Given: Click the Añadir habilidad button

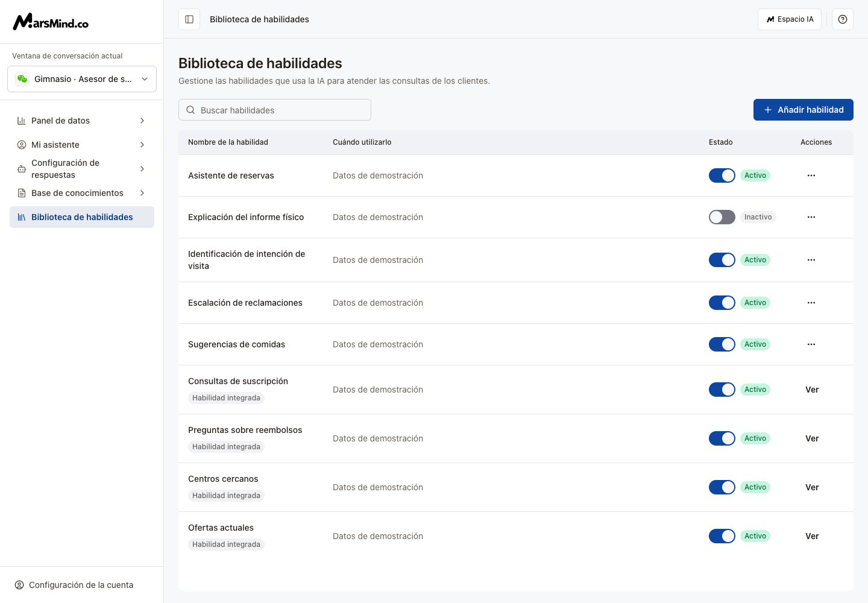Looking at the screenshot, I should (804, 110).
